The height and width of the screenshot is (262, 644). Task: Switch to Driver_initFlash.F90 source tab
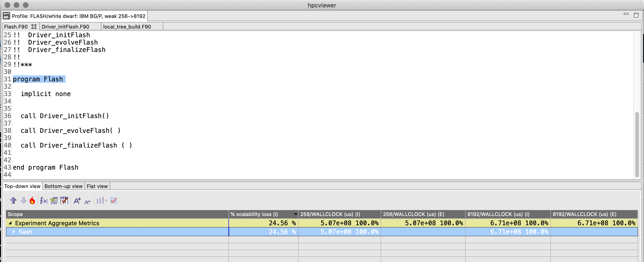pos(65,27)
